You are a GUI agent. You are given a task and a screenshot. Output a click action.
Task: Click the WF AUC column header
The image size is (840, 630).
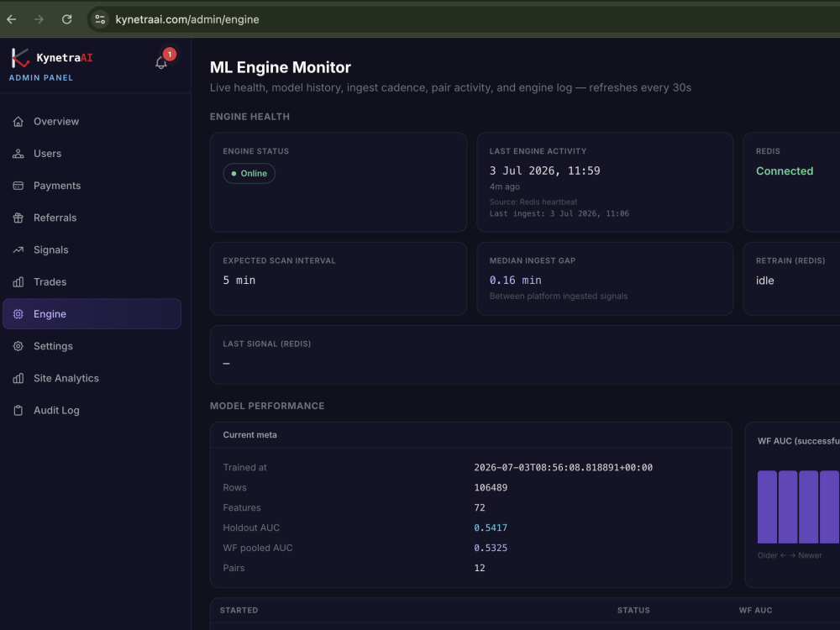click(755, 610)
